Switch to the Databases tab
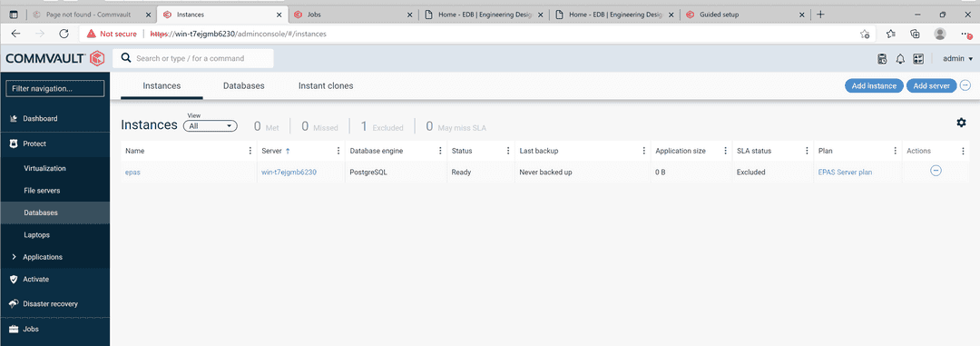 [x=244, y=85]
